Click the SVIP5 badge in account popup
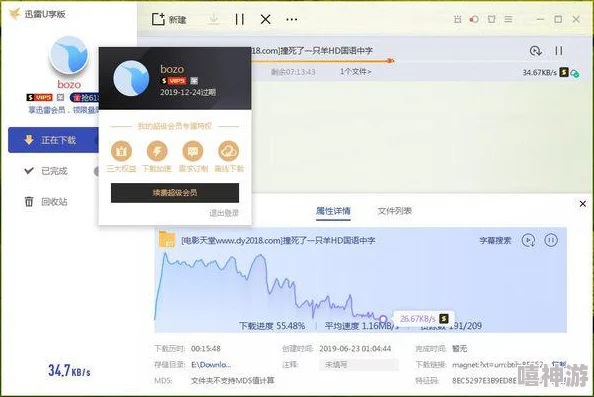The image size is (594, 397). pos(174,81)
